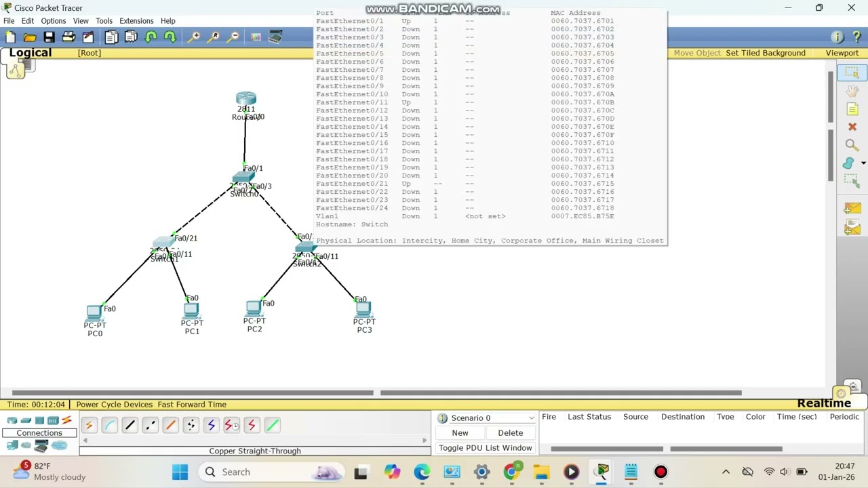The width and height of the screenshot is (868, 488).
Task: Show hidden system tray icons chevron
Action: [726, 472]
